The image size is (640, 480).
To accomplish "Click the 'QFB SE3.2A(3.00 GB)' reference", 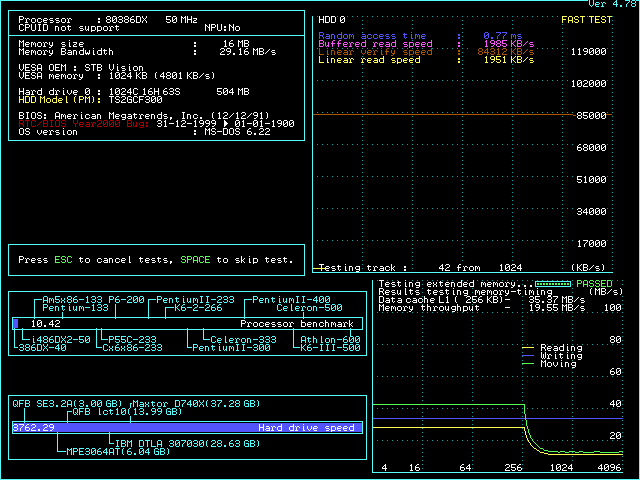I will pos(67,404).
